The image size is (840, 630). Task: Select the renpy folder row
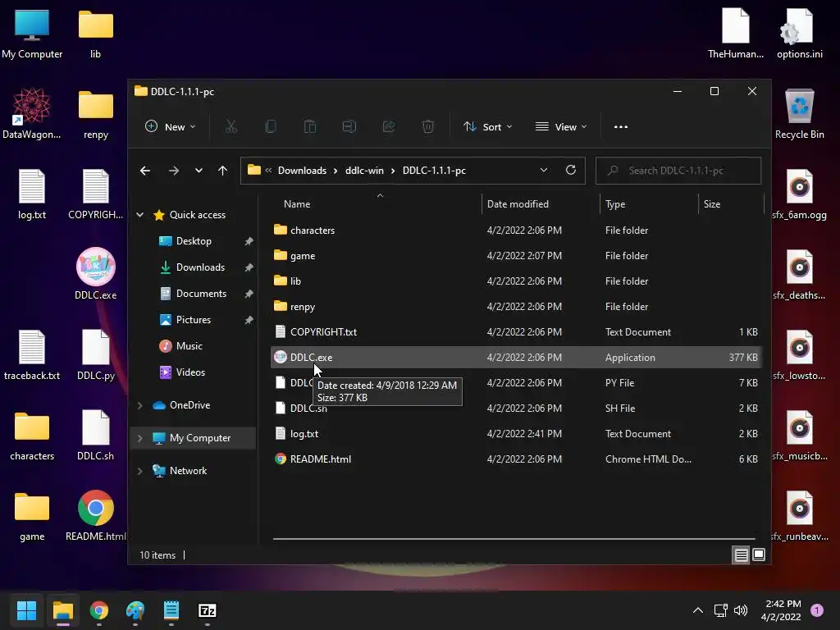coord(515,307)
